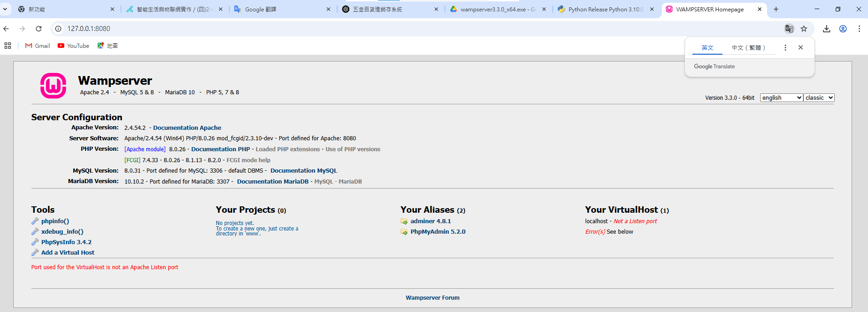
Task: Open the tab search dropdown arrow
Action: click(x=5, y=9)
